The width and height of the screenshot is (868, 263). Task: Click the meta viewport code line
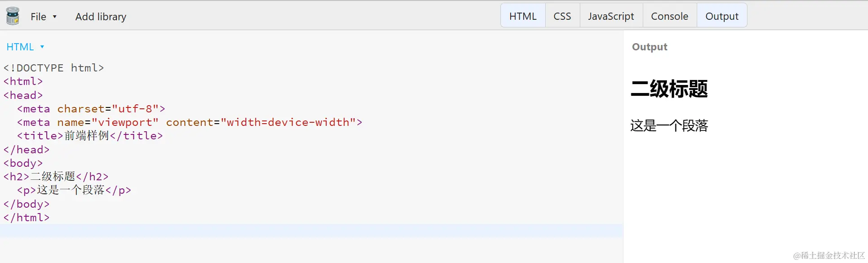tap(190, 122)
